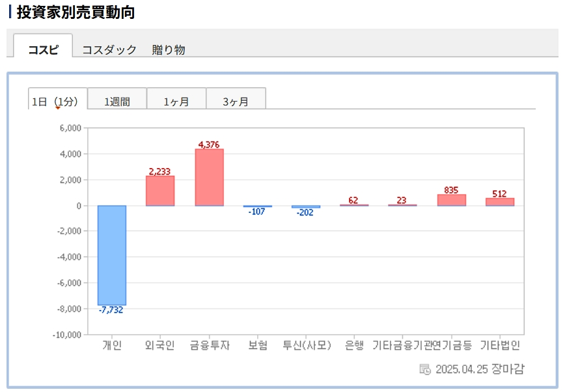Screen dimensions: 565x392
Task: Click the -7,732 value label
Action: click(x=111, y=310)
